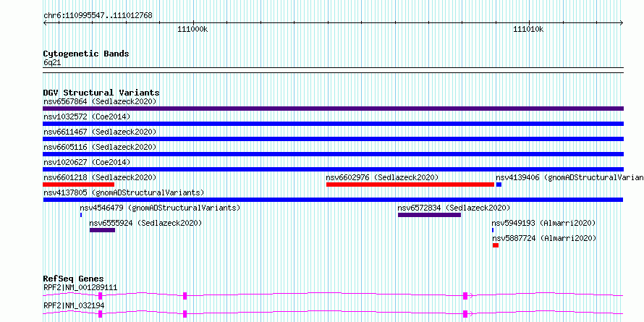Click the RPF2|NM_032194 transcript label
Image resolution: width=644 pixels, height=322 pixels.
[x=74, y=305]
